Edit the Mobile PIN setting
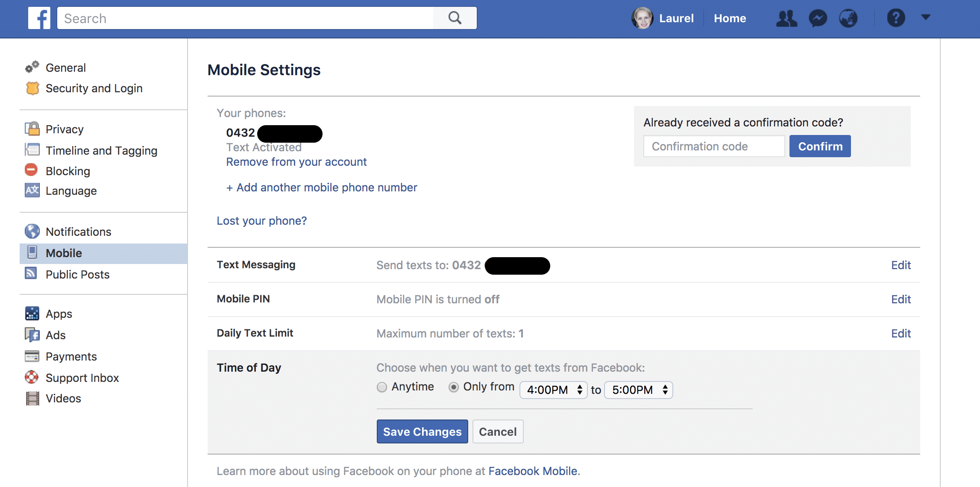The width and height of the screenshot is (980, 487). click(901, 299)
